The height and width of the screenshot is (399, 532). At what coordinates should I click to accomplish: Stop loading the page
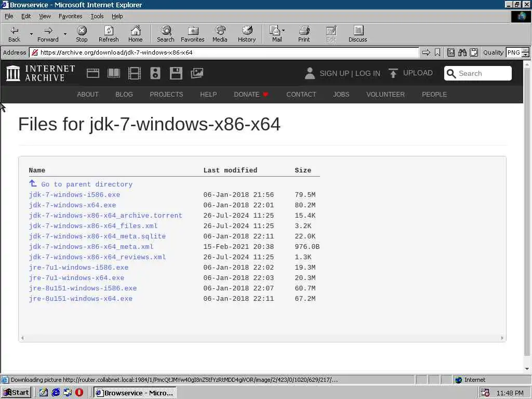click(x=82, y=34)
